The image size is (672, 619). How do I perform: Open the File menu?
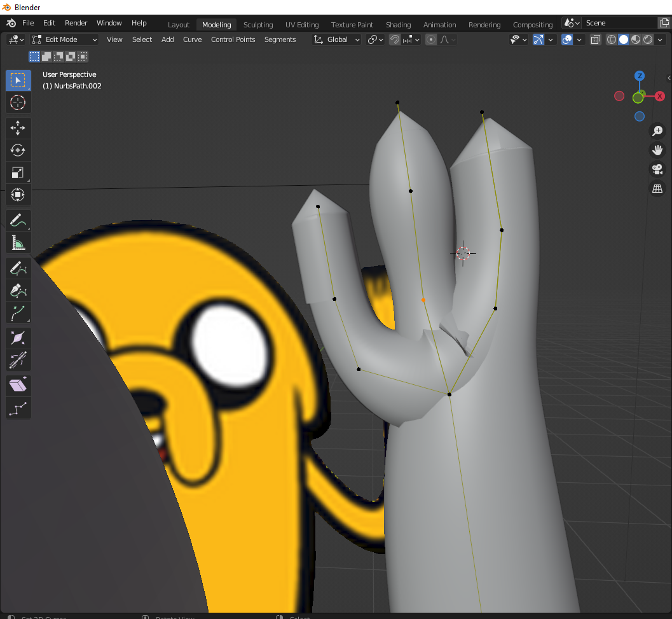(x=28, y=23)
